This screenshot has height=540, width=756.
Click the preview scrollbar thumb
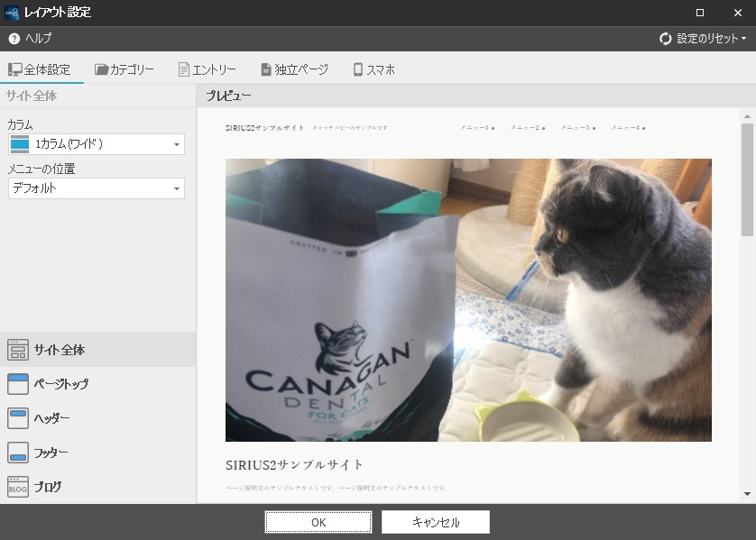pyautogui.click(x=747, y=179)
